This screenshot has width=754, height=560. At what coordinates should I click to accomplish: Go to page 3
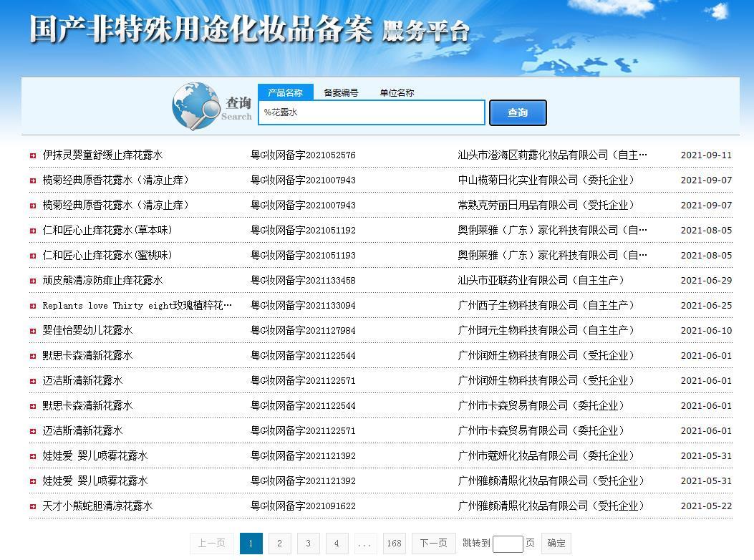[308, 543]
